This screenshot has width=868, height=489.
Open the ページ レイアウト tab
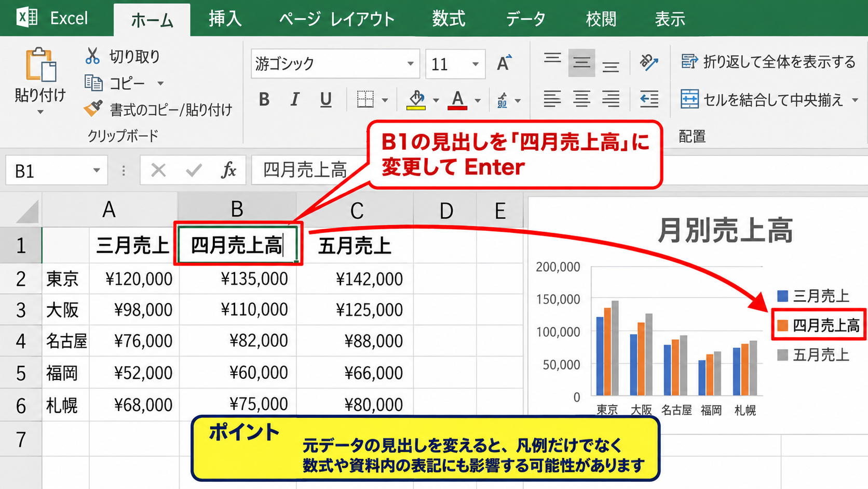coord(337,19)
